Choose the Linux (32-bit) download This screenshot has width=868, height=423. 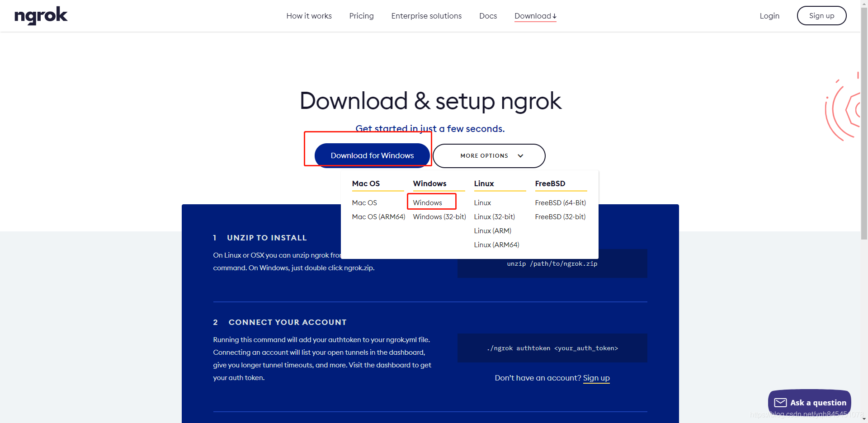(x=494, y=217)
